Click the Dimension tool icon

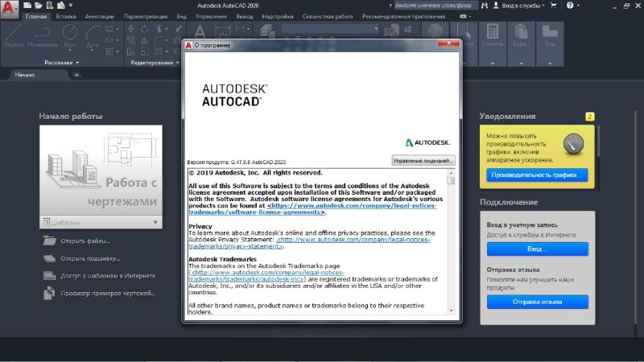click(222, 32)
